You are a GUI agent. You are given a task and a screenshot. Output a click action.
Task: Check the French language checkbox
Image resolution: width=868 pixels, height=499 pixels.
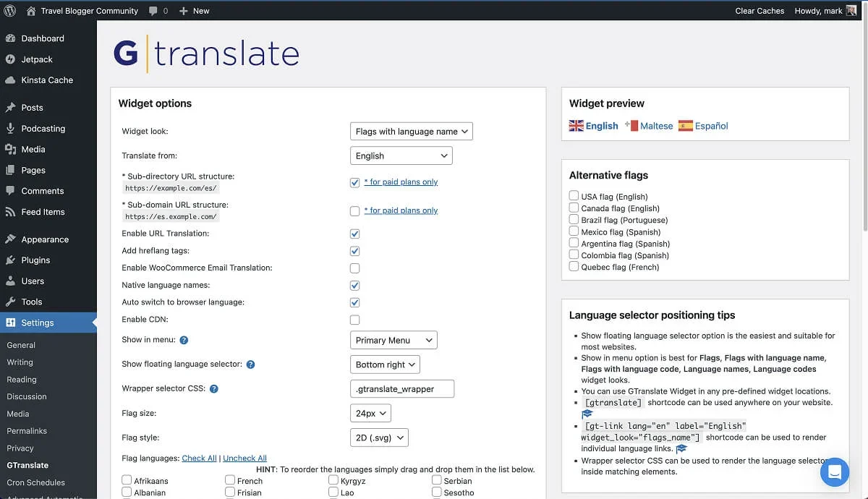point(229,480)
